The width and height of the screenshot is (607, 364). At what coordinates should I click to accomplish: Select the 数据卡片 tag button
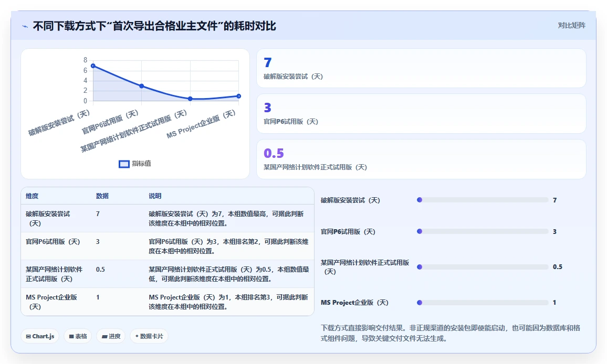[149, 336]
